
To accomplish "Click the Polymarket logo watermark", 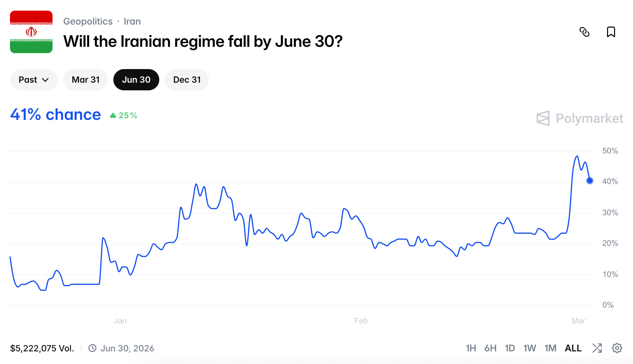I will (580, 118).
